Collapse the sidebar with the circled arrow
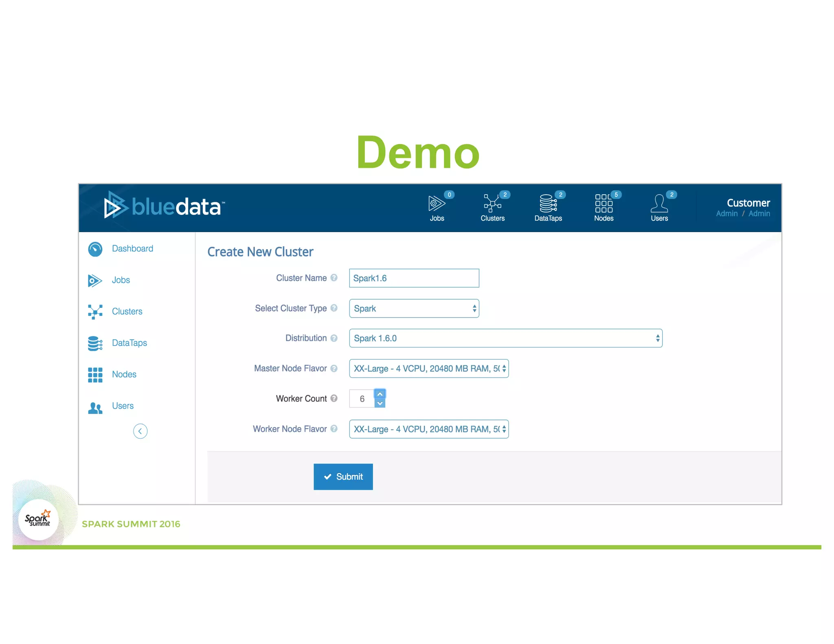The image size is (834, 644). point(140,431)
